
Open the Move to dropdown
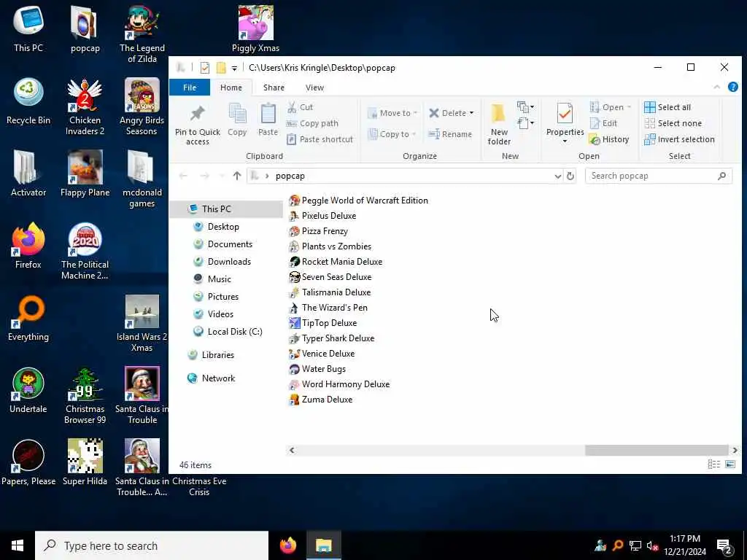point(392,113)
